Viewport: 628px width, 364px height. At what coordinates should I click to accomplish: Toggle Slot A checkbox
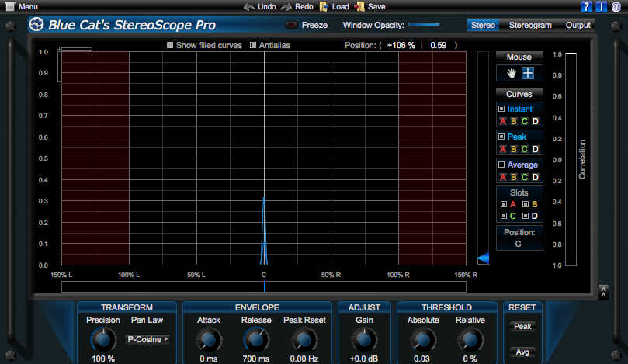(504, 204)
